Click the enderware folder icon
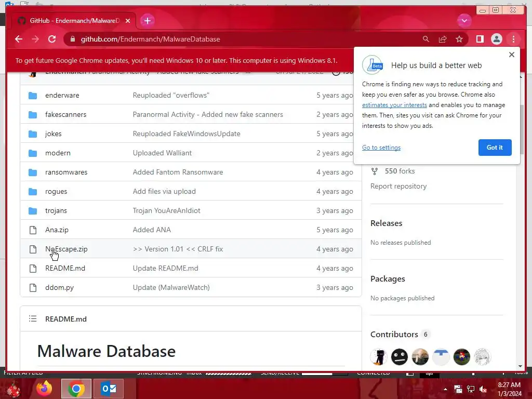 click(33, 96)
